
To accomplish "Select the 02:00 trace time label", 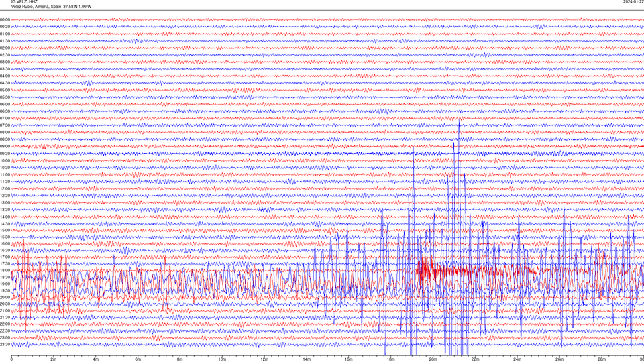I will click(x=5, y=48).
